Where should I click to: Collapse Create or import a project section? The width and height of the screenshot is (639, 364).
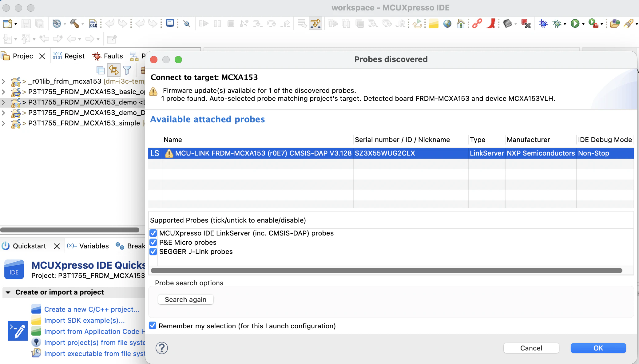[x=8, y=292]
